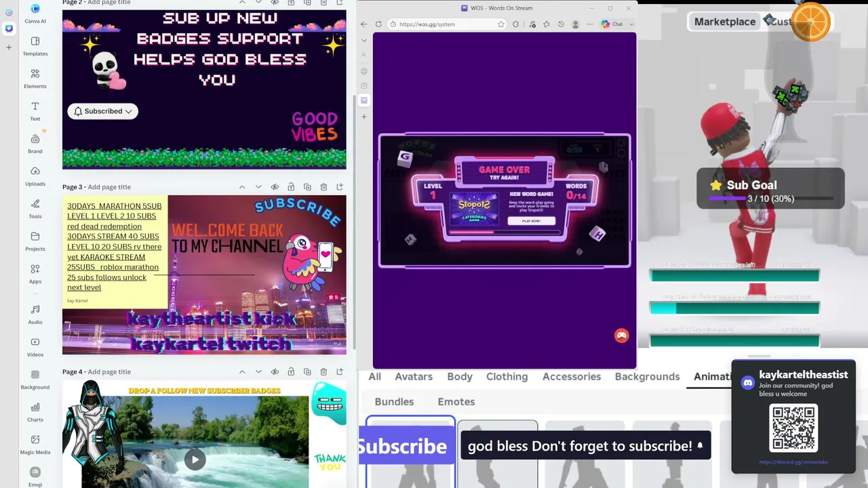Go back in the WOS browser window
The width and height of the screenshot is (868, 488).
point(364,24)
